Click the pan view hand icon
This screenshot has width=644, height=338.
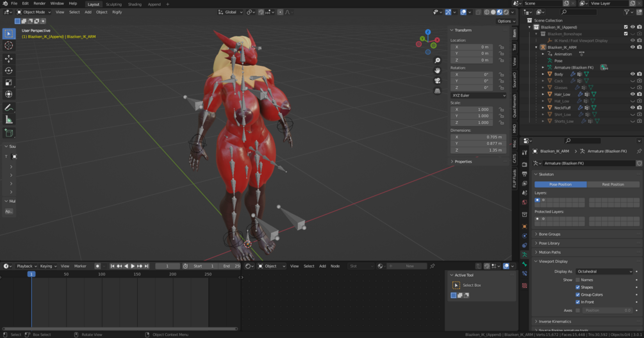click(438, 70)
